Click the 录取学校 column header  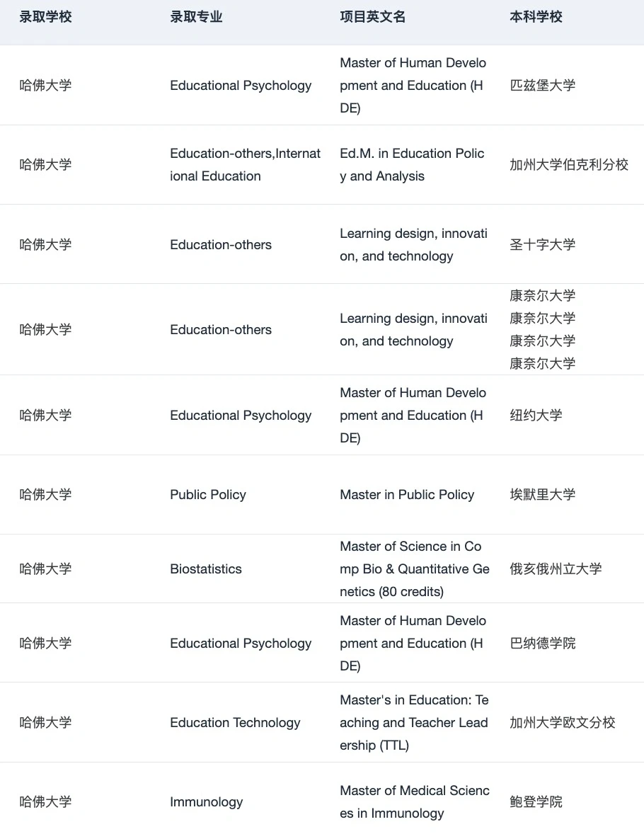click(x=46, y=17)
